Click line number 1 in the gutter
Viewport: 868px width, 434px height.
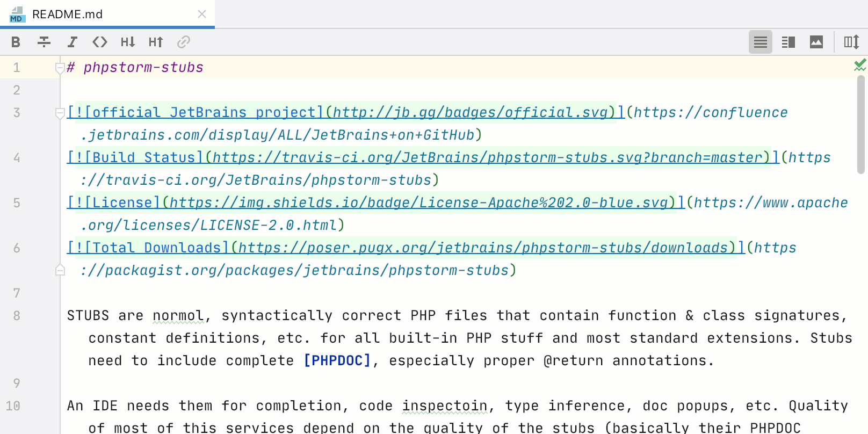[17, 68]
